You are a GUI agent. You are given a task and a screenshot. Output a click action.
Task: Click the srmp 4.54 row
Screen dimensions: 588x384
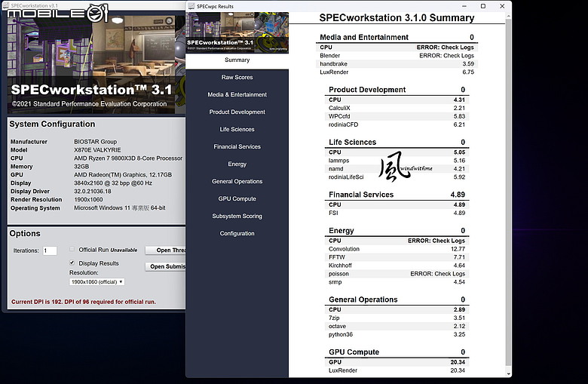coord(397,282)
